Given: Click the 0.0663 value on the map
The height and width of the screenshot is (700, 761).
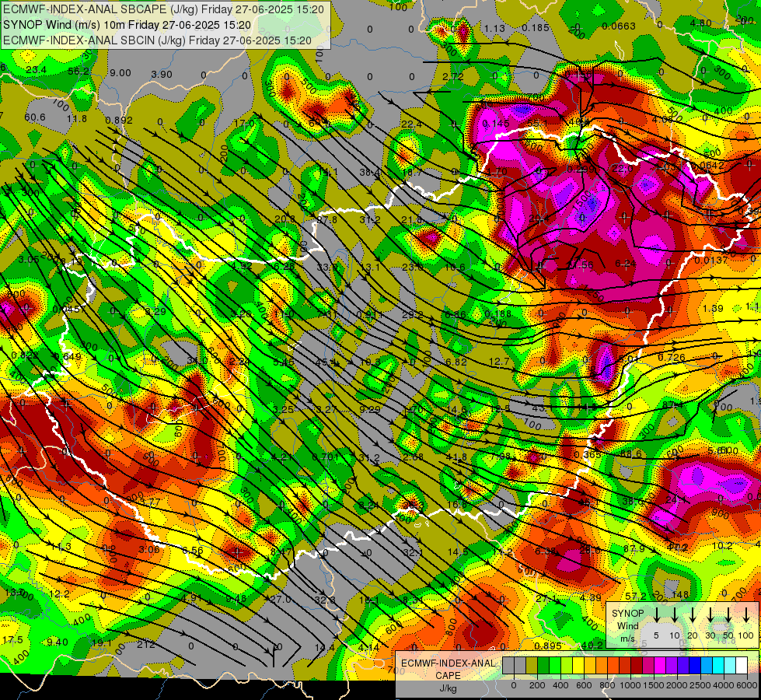Looking at the screenshot, I should pyautogui.click(x=618, y=26).
